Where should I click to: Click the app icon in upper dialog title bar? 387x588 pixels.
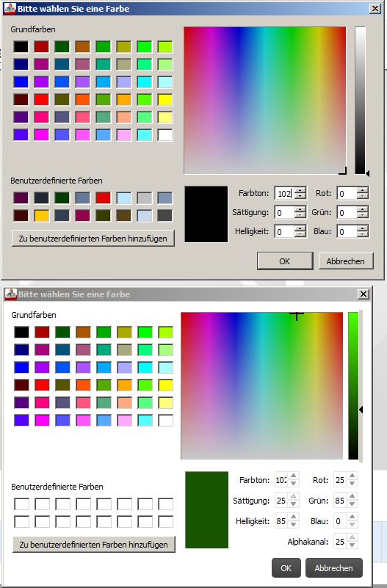10,8
